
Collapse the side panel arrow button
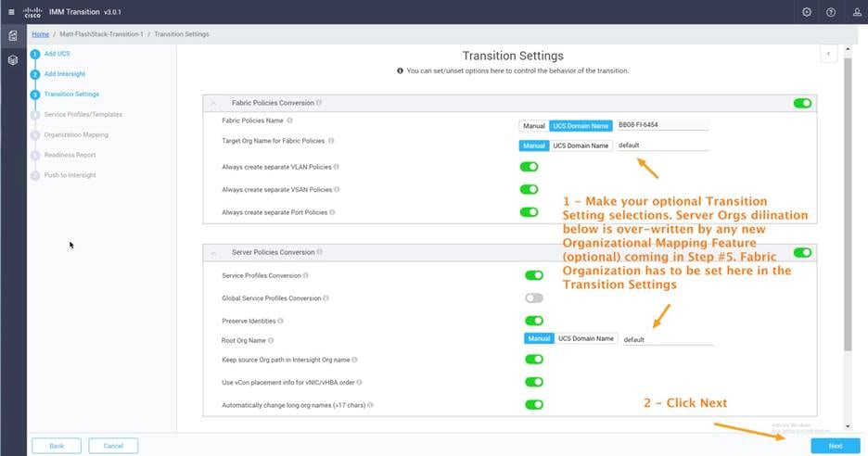(x=828, y=54)
